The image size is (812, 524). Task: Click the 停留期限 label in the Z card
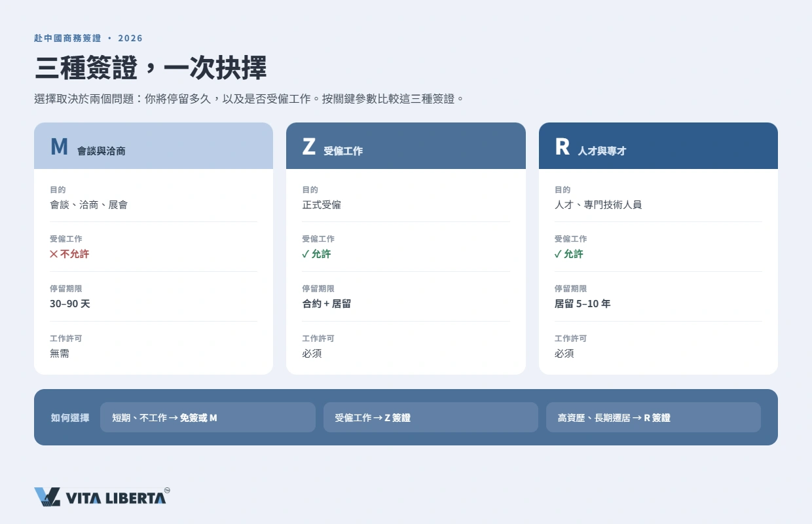[318, 289]
